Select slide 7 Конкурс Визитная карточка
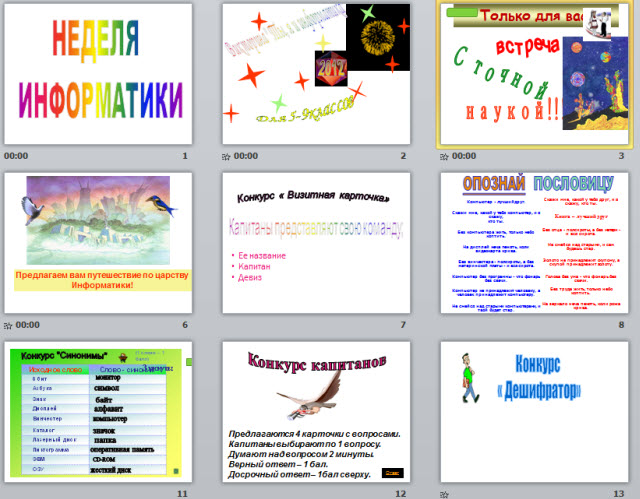This screenshot has height=499, width=640. [316, 243]
